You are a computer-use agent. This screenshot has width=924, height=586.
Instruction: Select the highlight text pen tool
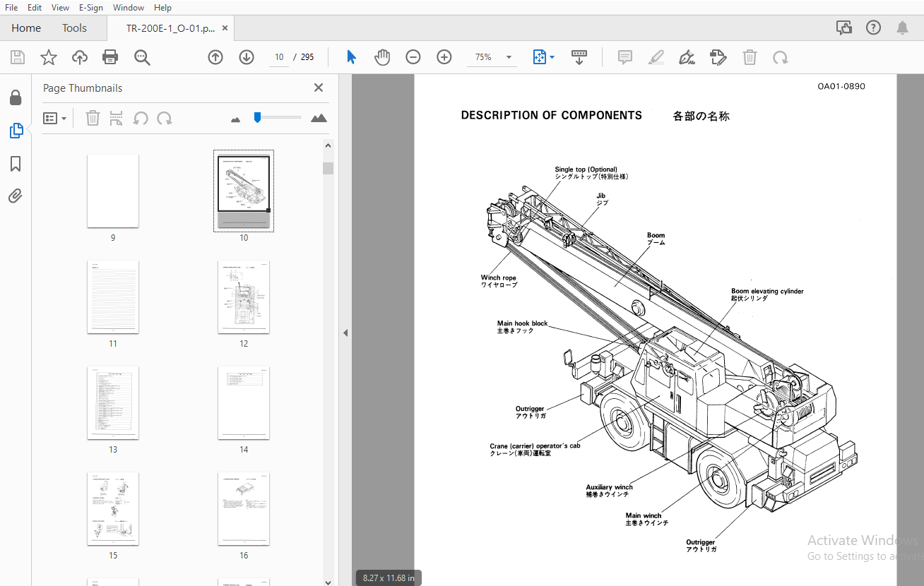[x=656, y=57]
